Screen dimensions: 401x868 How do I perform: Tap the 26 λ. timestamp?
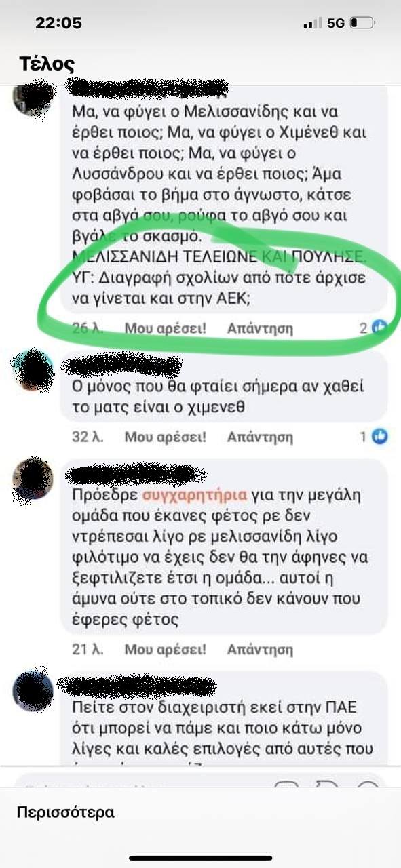coord(88,329)
